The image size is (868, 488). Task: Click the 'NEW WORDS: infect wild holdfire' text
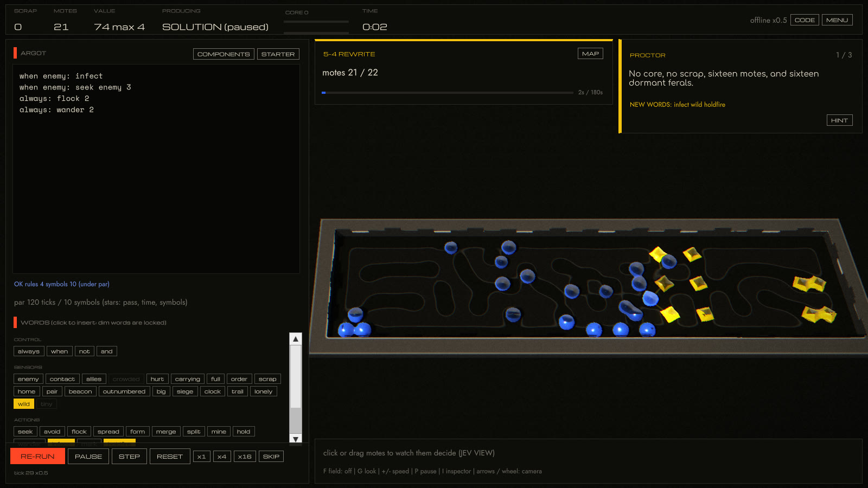pos(678,105)
